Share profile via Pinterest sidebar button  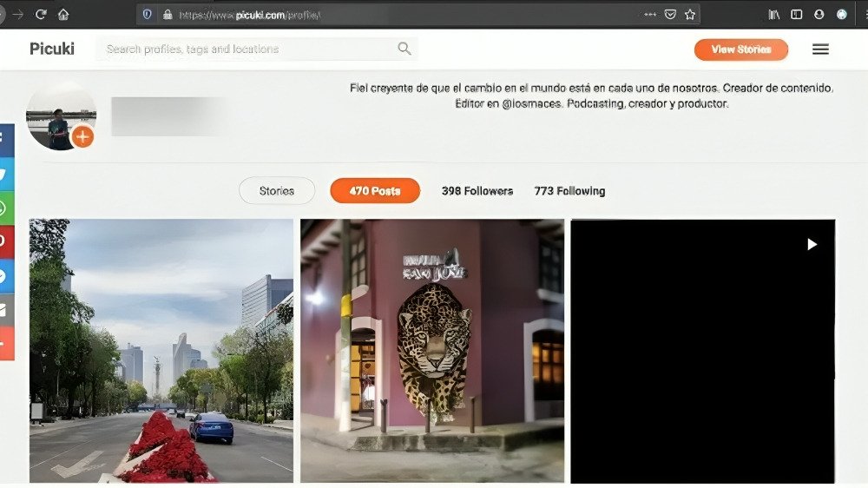[x=6, y=241]
